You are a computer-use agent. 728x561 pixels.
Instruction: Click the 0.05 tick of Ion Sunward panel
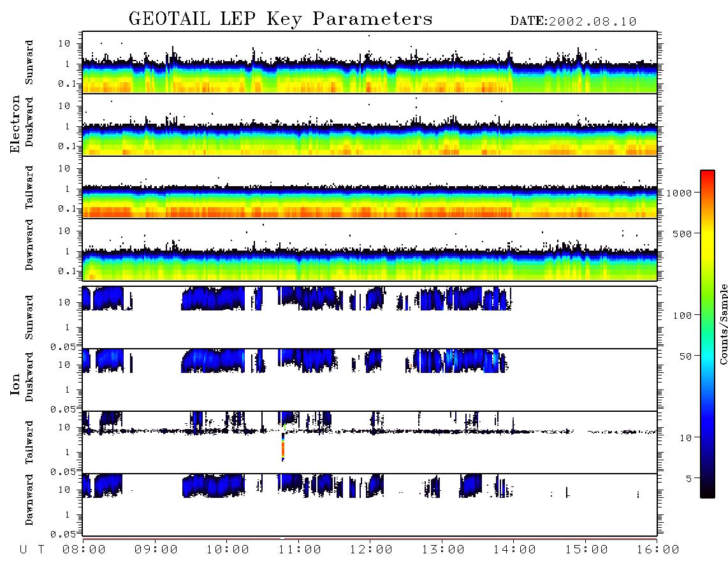coord(62,346)
